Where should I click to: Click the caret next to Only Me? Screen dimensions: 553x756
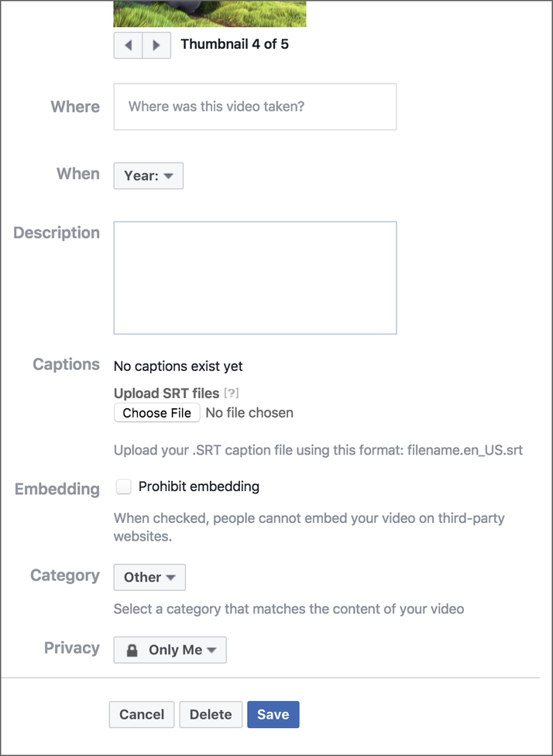(x=211, y=650)
